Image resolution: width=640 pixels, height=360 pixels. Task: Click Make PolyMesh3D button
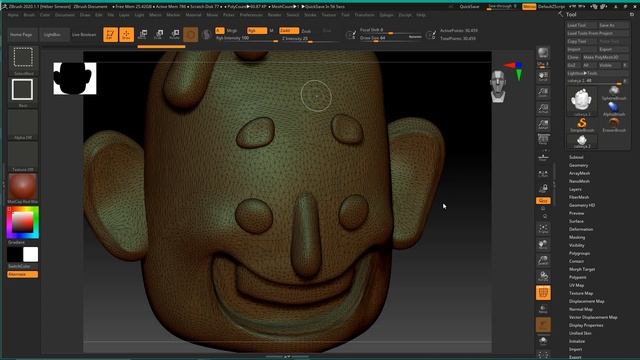pyautogui.click(x=605, y=57)
